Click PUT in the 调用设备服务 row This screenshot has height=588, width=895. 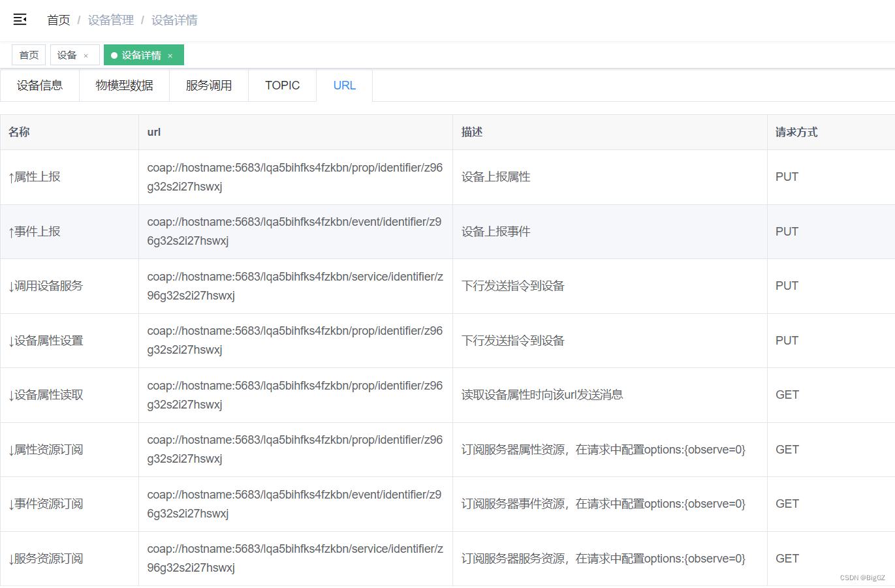787,286
